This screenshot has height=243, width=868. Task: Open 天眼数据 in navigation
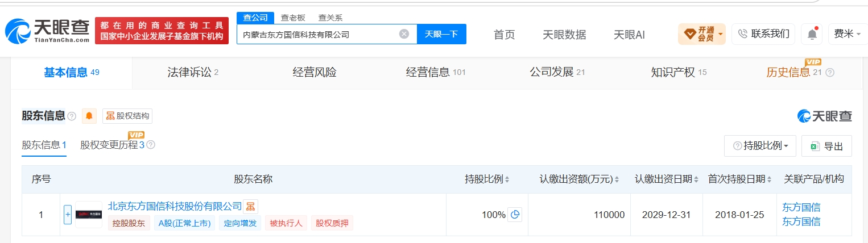click(x=564, y=35)
